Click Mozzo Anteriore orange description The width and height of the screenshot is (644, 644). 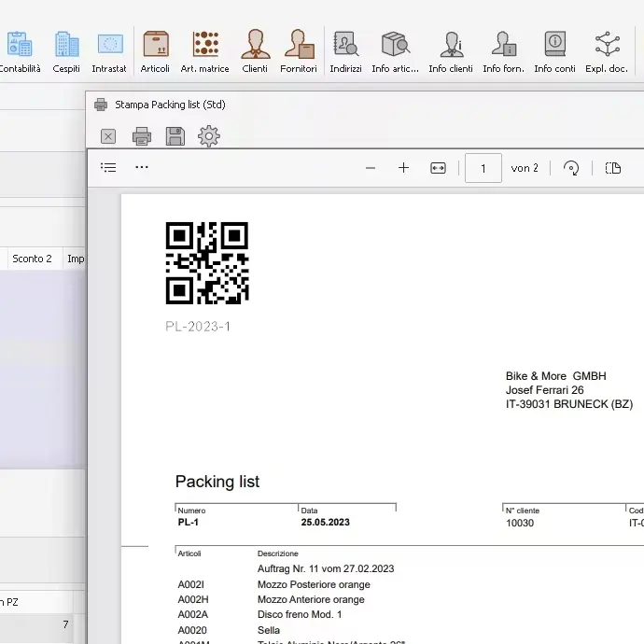tap(311, 599)
